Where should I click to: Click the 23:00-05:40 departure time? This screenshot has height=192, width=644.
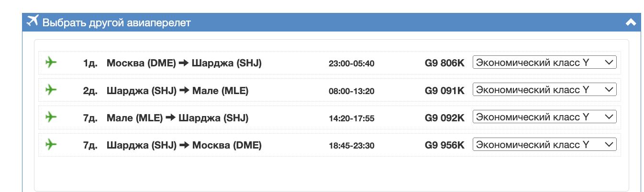(x=351, y=64)
